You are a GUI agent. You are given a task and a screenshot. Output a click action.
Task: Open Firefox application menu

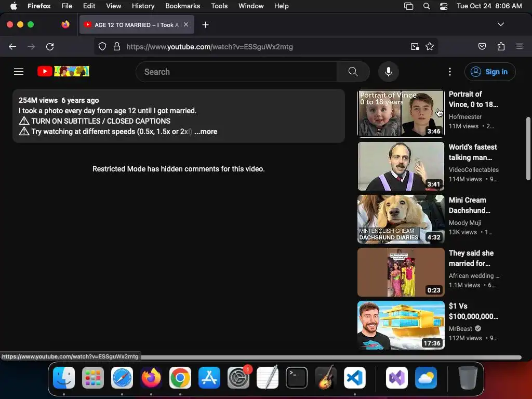(x=520, y=46)
